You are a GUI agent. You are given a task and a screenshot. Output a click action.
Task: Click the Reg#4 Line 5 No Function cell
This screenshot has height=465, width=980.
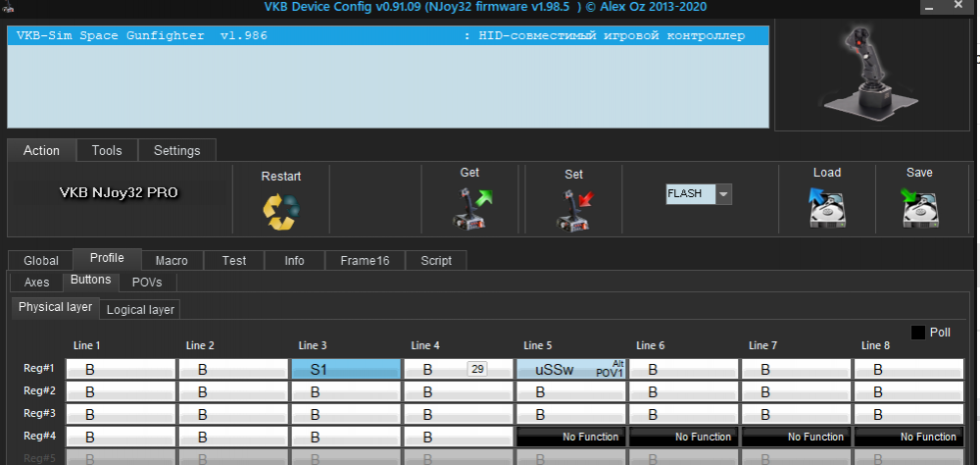570,437
